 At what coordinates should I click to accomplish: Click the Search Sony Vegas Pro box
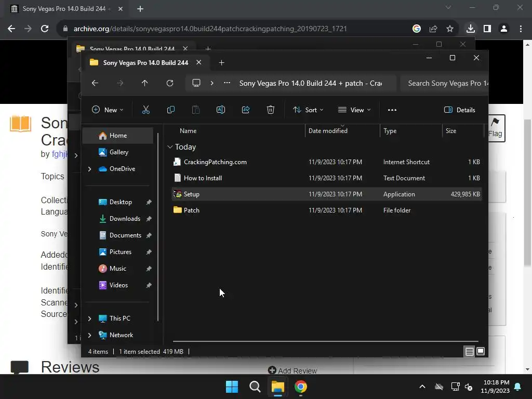[x=445, y=83]
